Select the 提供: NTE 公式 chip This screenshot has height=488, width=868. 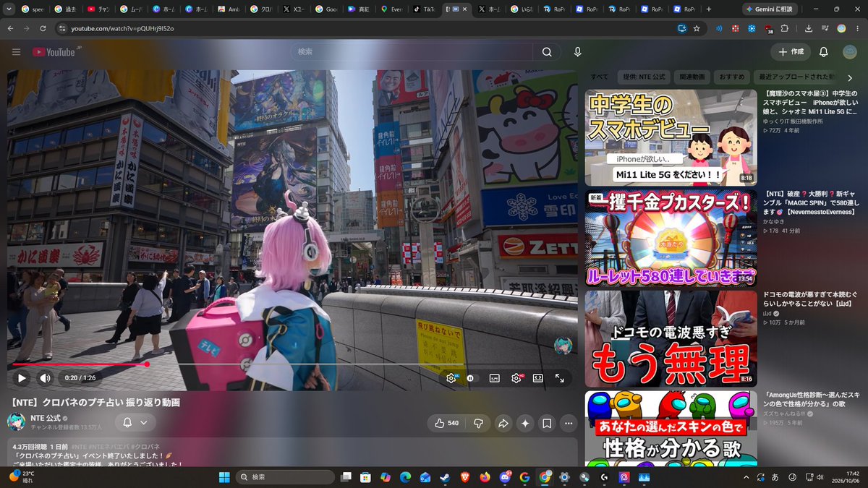(x=644, y=77)
